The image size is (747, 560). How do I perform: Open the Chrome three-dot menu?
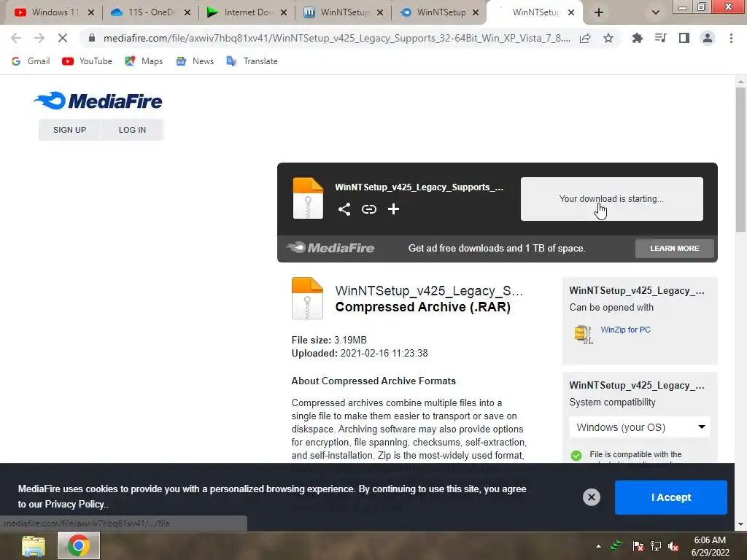tap(731, 38)
